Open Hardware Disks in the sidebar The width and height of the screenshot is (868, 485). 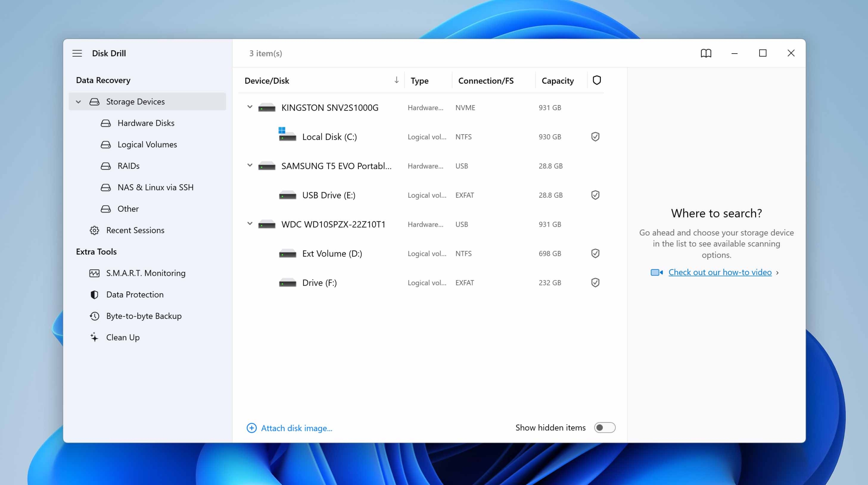pyautogui.click(x=146, y=123)
